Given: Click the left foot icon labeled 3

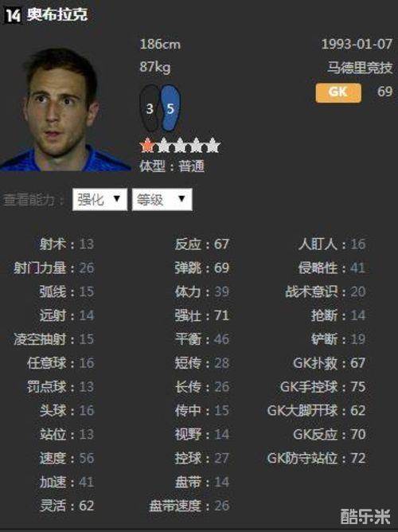Looking at the screenshot, I should [150, 108].
